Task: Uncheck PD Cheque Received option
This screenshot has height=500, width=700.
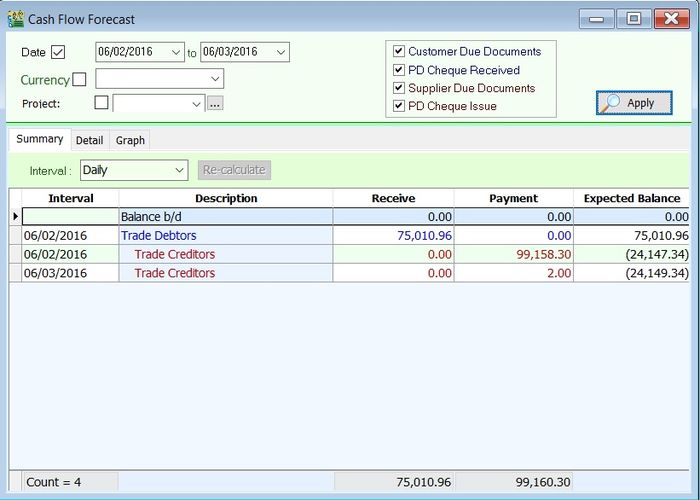Action: (x=399, y=70)
